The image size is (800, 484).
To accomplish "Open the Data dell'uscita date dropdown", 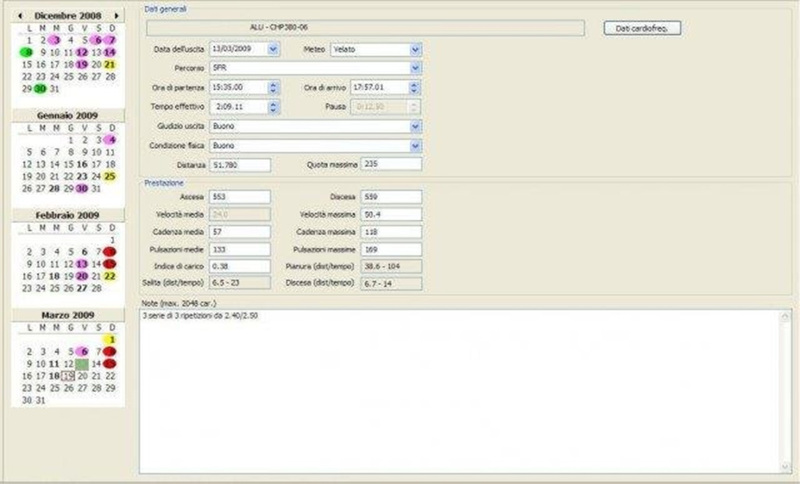I will [273, 49].
